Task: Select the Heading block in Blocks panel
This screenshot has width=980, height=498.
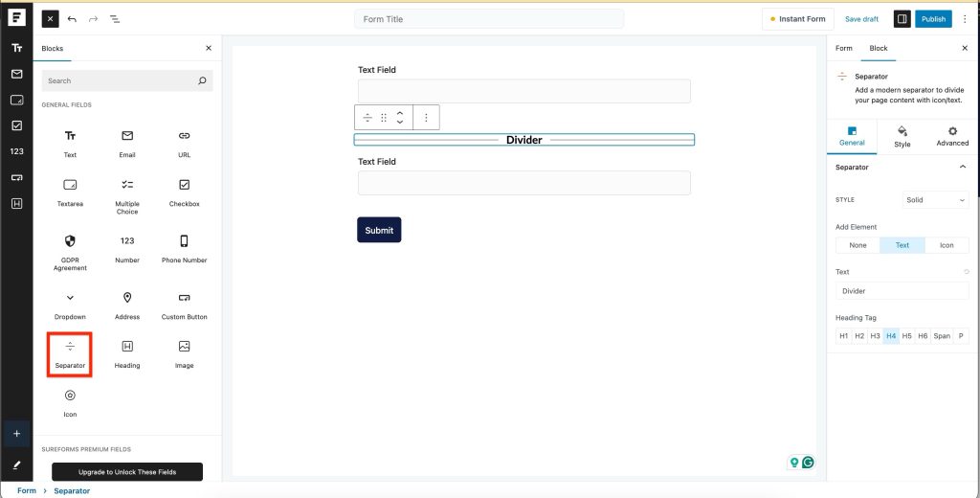Action: 127,353
